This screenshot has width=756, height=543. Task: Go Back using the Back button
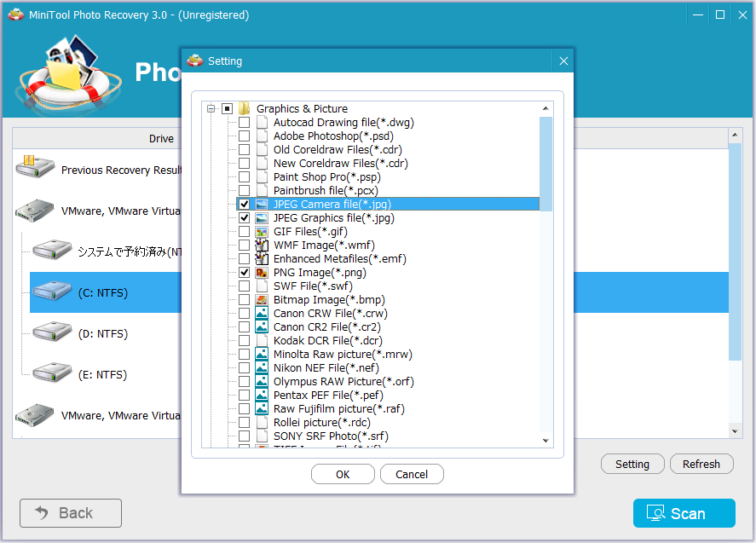(x=71, y=513)
